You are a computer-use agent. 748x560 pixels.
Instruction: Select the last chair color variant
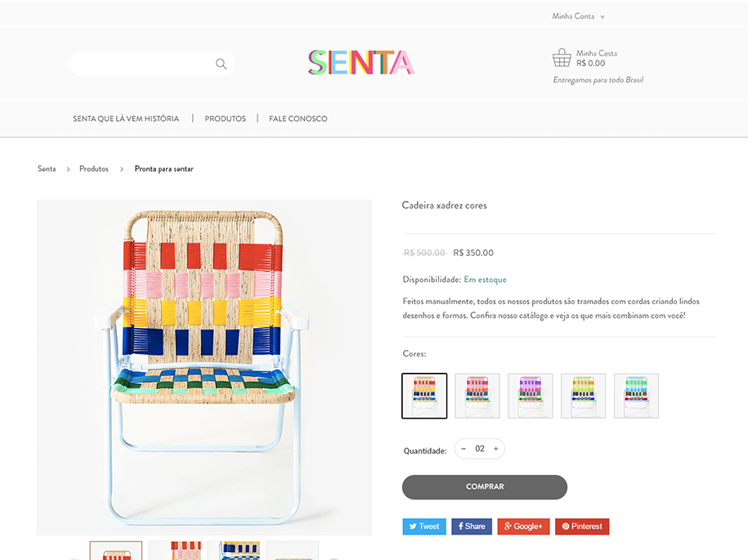[636, 396]
